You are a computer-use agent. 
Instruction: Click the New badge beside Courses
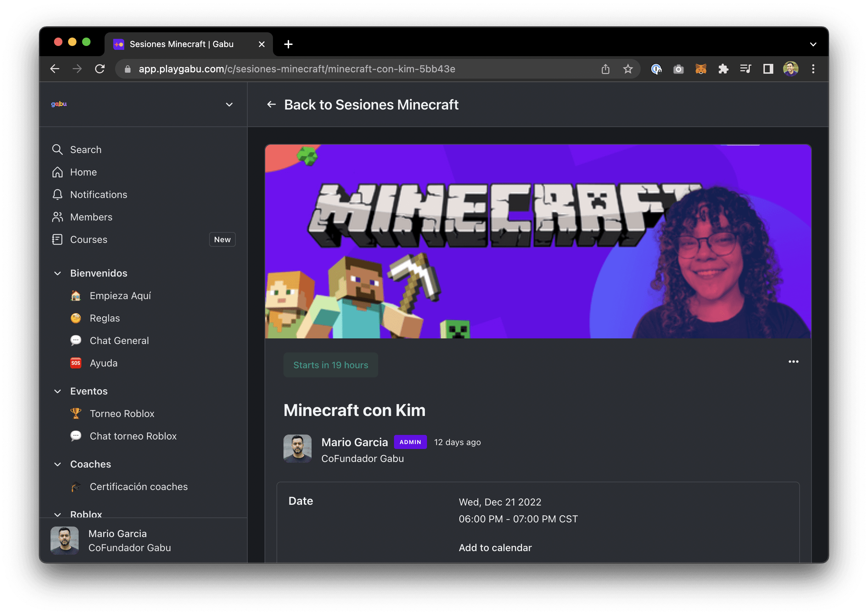click(222, 239)
